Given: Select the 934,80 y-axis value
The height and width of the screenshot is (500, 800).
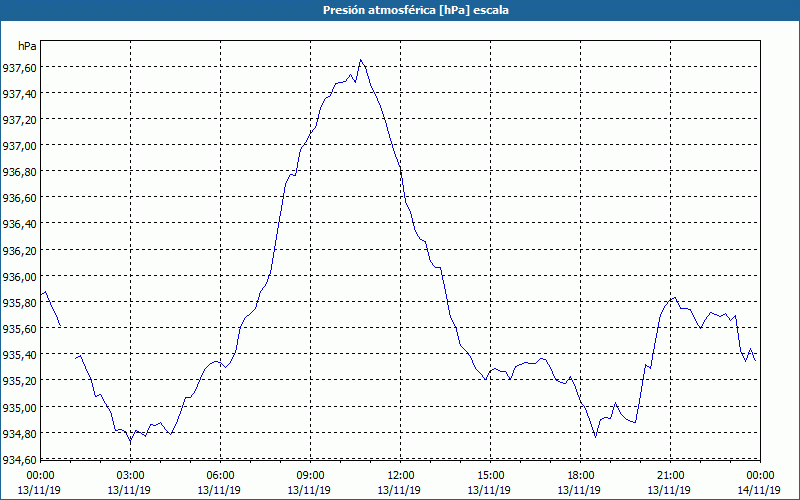Looking at the screenshot, I should (x=19, y=433).
